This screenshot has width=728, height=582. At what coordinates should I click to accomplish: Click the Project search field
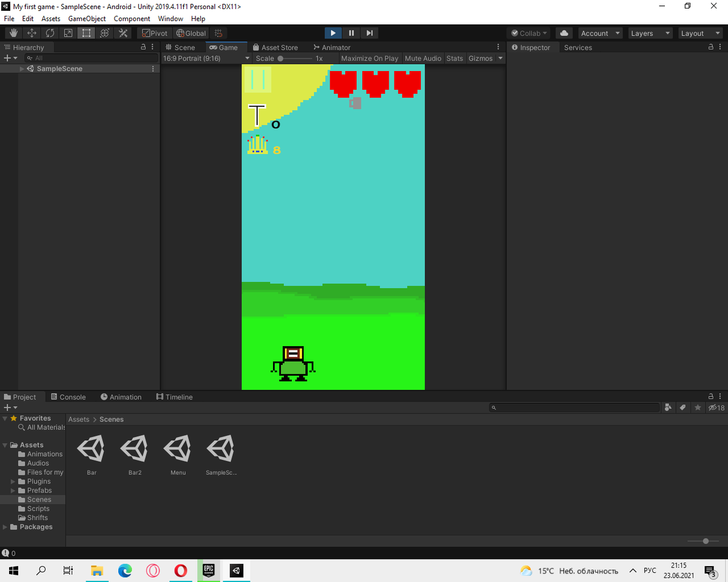point(575,407)
